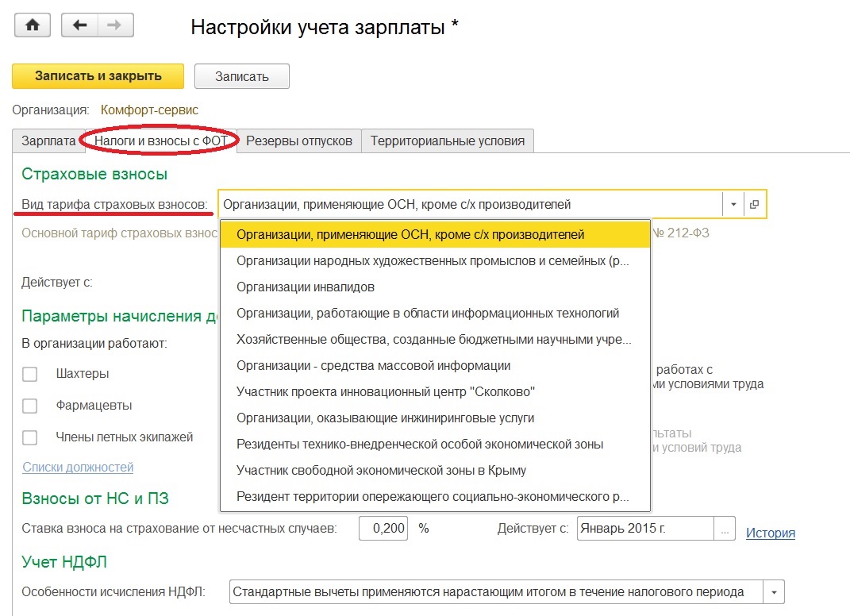Collapse the tariff type dropdown arrow
850x616 pixels.
click(733, 205)
